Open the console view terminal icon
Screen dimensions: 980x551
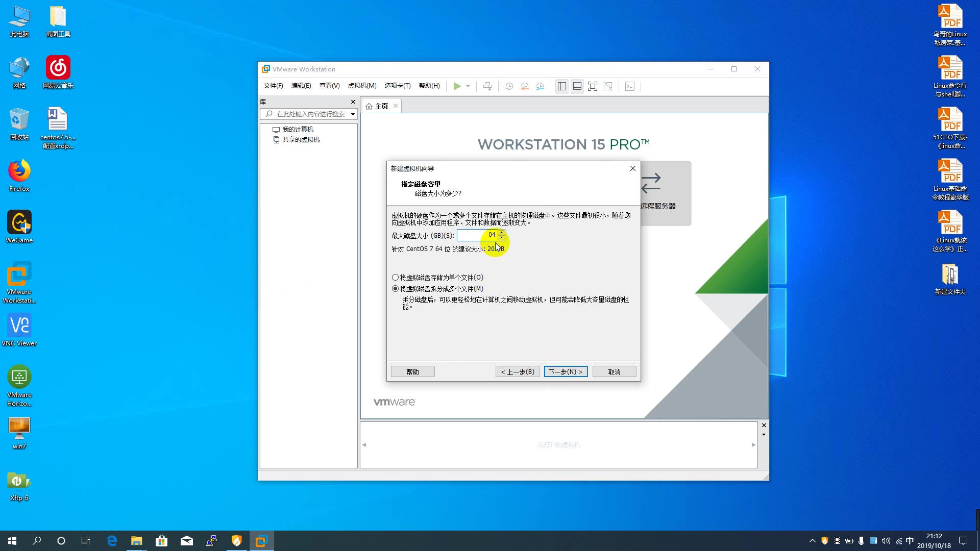(630, 86)
